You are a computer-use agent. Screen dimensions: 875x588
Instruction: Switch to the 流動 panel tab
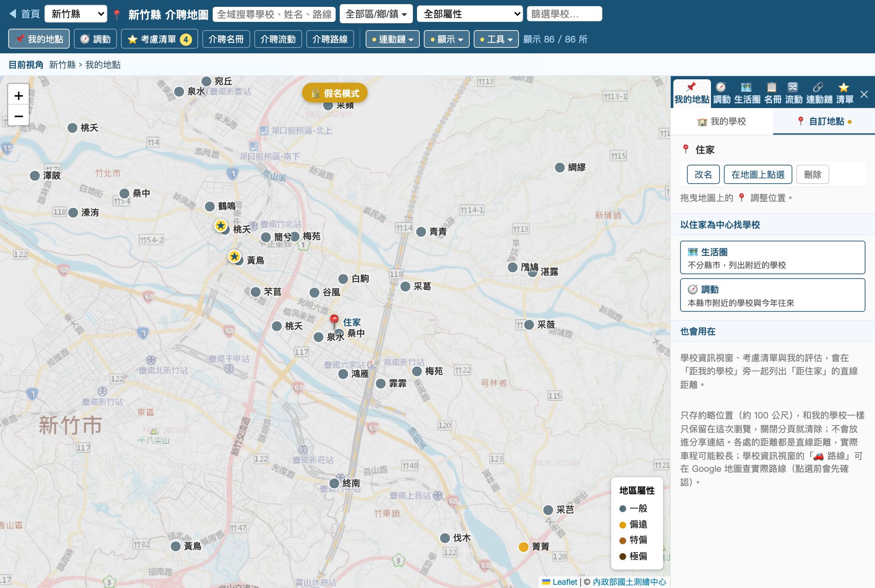[793, 93]
